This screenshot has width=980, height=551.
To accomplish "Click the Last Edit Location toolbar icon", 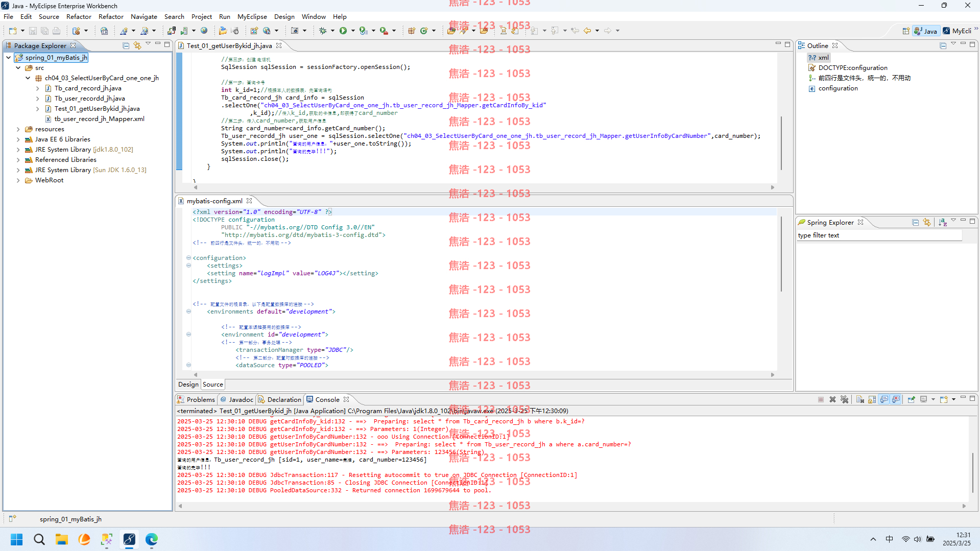I will pyautogui.click(x=575, y=31).
